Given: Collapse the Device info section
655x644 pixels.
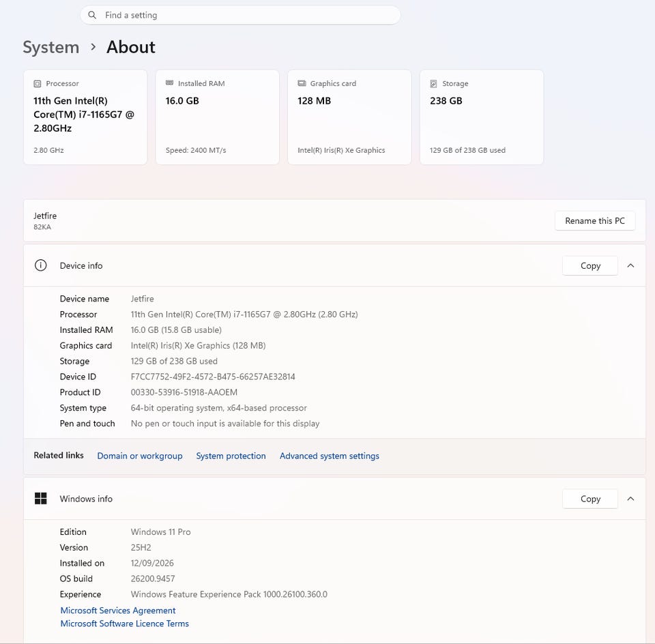Looking at the screenshot, I should pyautogui.click(x=630, y=265).
